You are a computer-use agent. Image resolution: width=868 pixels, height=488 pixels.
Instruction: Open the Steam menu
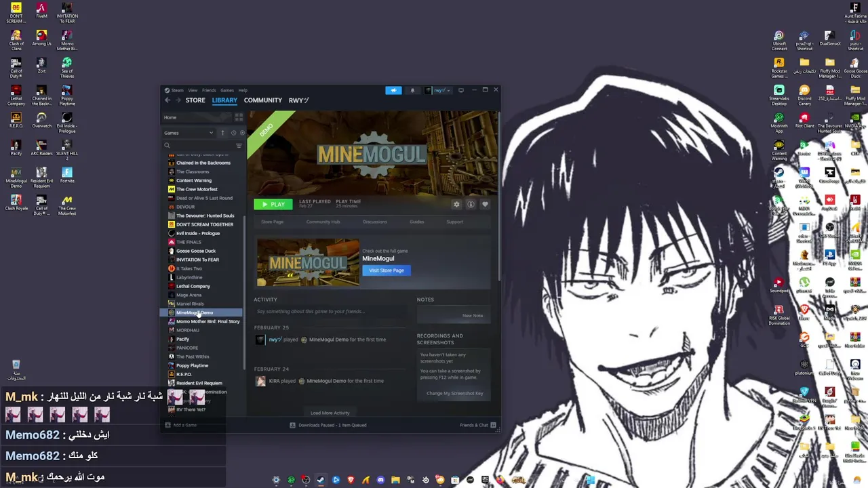177,90
